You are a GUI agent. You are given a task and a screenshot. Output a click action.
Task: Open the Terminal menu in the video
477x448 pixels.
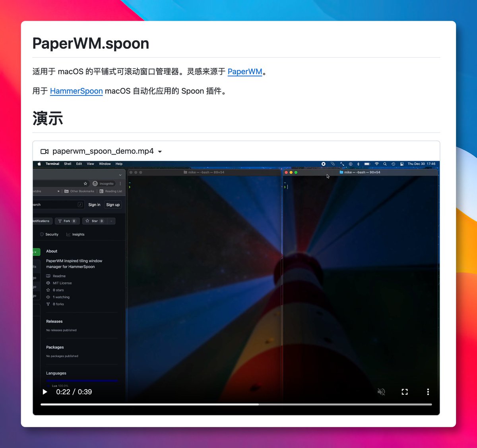[52, 164]
